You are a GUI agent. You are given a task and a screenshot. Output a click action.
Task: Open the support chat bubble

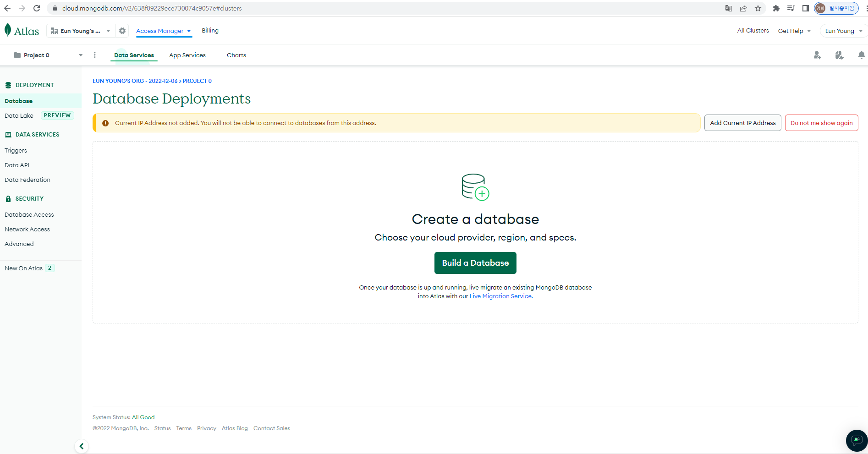[856, 440]
